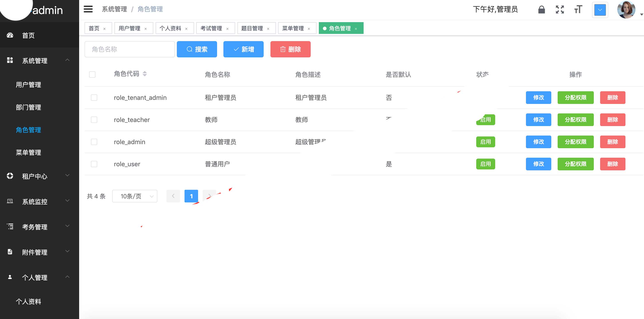Toggle the select-all header checkbox
The width and height of the screenshot is (644, 319).
[x=92, y=75]
